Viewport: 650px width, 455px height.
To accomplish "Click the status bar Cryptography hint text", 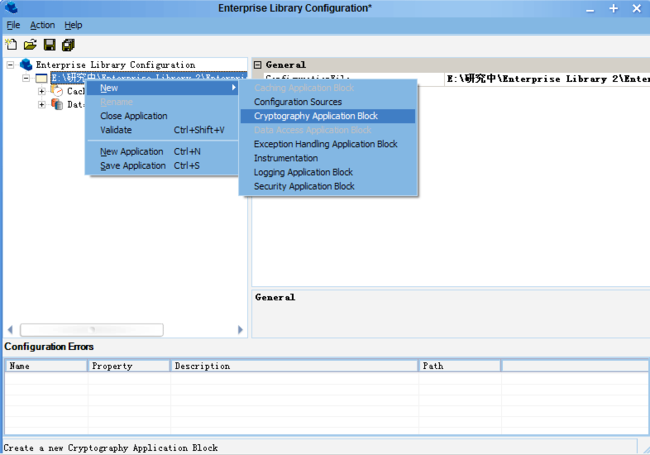I will click(x=111, y=448).
